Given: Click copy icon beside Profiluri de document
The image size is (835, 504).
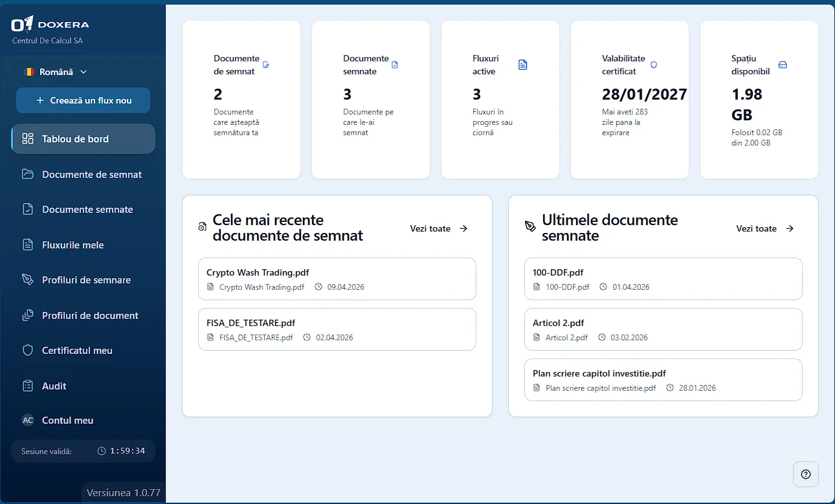Looking at the screenshot, I should click(28, 315).
